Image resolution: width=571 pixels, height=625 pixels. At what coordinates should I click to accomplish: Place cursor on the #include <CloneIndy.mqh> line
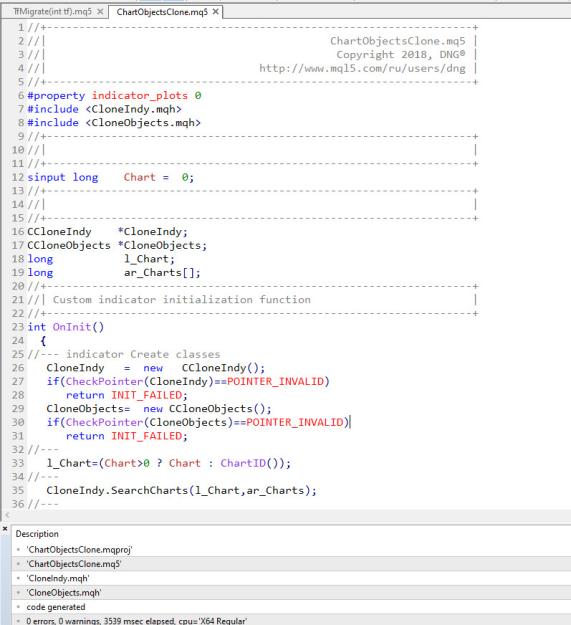pyautogui.click(x=104, y=109)
